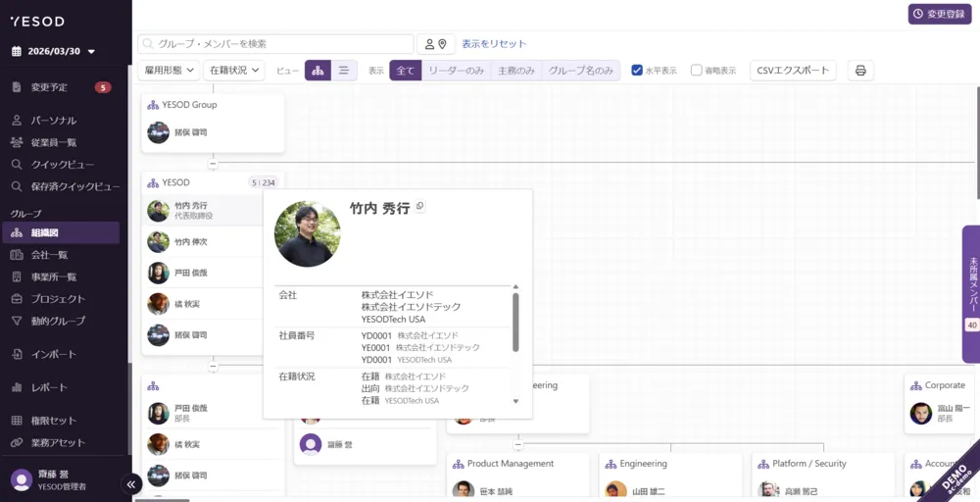
Task: Select the グループ名のみ display tab
Action: pyautogui.click(x=580, y=71)
